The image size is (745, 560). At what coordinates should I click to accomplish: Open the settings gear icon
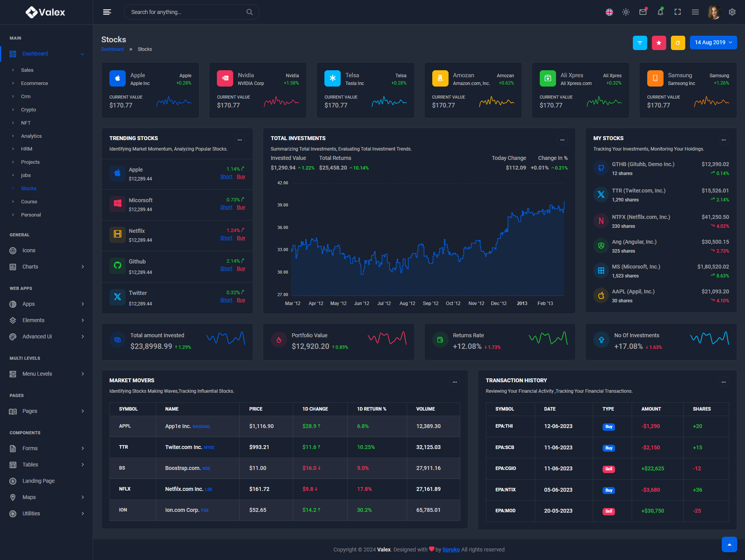point(732,12)
